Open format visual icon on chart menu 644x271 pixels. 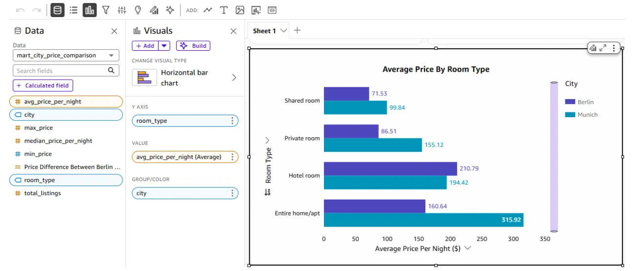click(593, 48)
